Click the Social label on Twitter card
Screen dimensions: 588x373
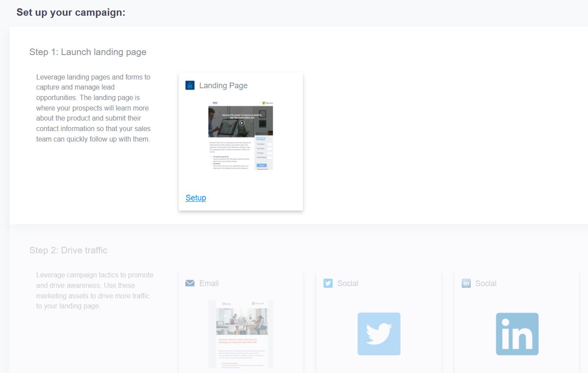(x=348, y=283)
